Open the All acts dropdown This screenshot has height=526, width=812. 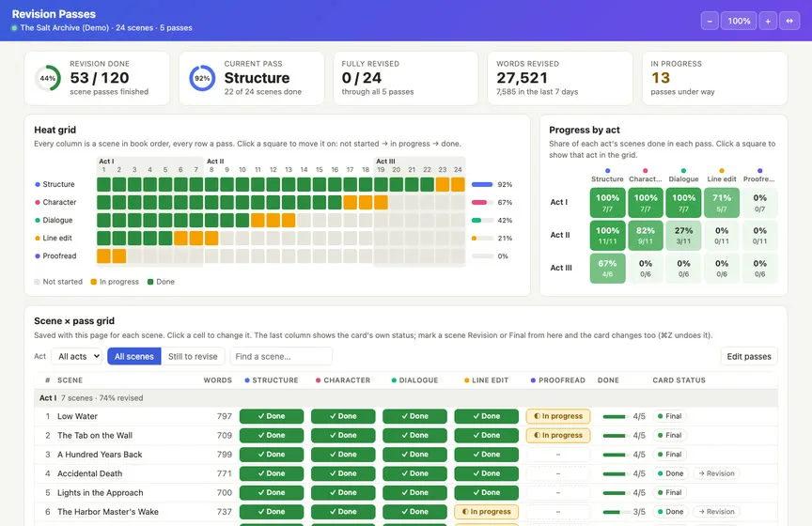[x=78, y=356]
